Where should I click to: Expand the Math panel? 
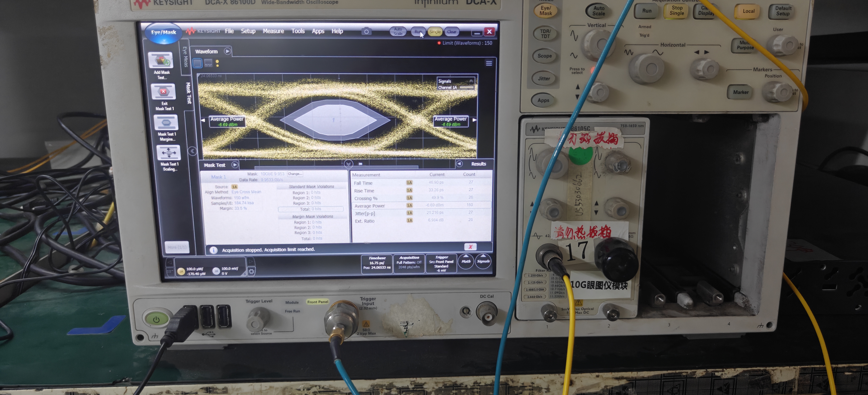466,261
